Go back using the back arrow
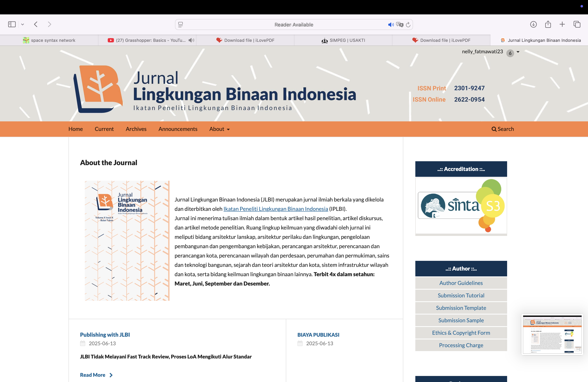588x382 pixels. 36,24
